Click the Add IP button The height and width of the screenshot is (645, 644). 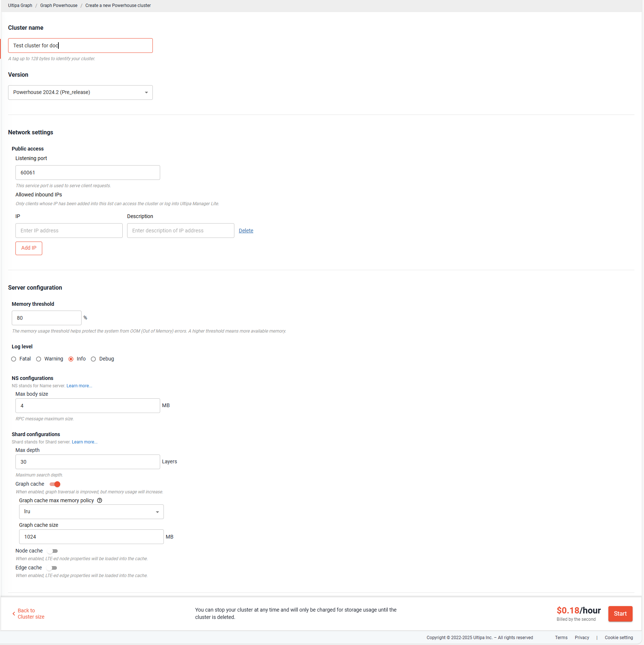pos(29,248)
